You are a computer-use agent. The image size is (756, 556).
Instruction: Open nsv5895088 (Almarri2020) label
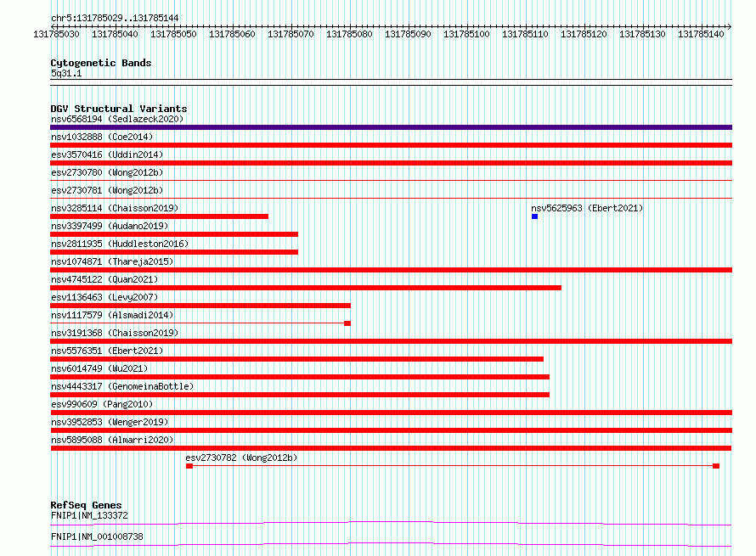112,440
